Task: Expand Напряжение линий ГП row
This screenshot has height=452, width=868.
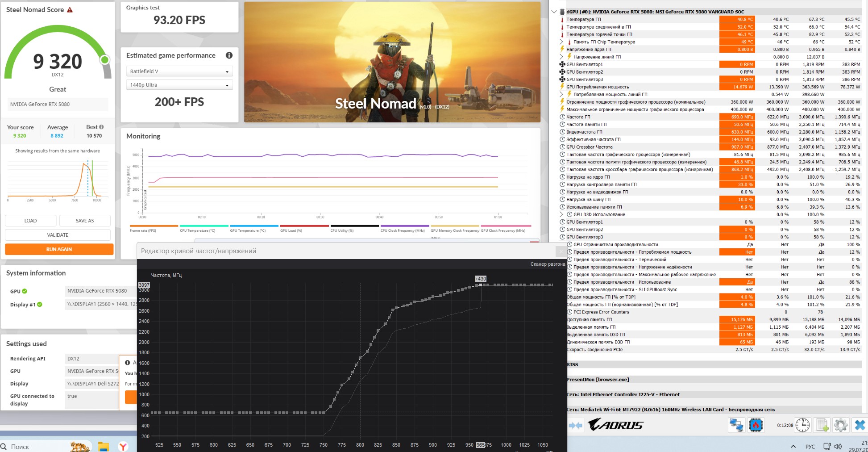Action: pyautogui.click(x=562, y=57)
